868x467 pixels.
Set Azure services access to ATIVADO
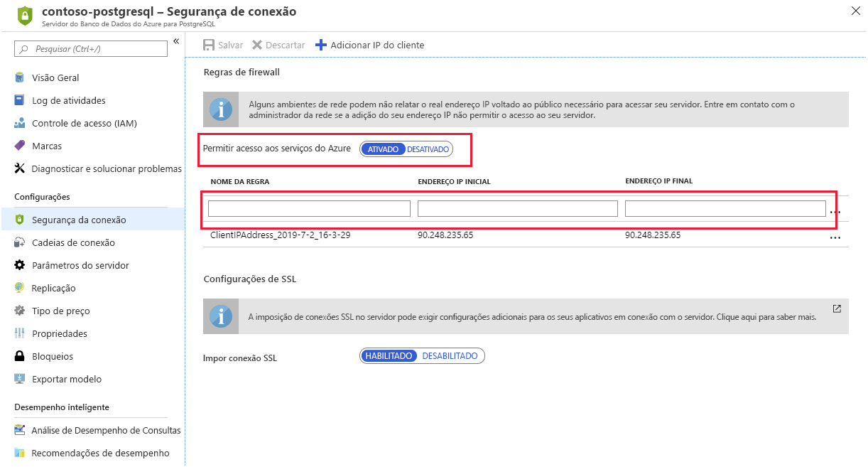383,149
